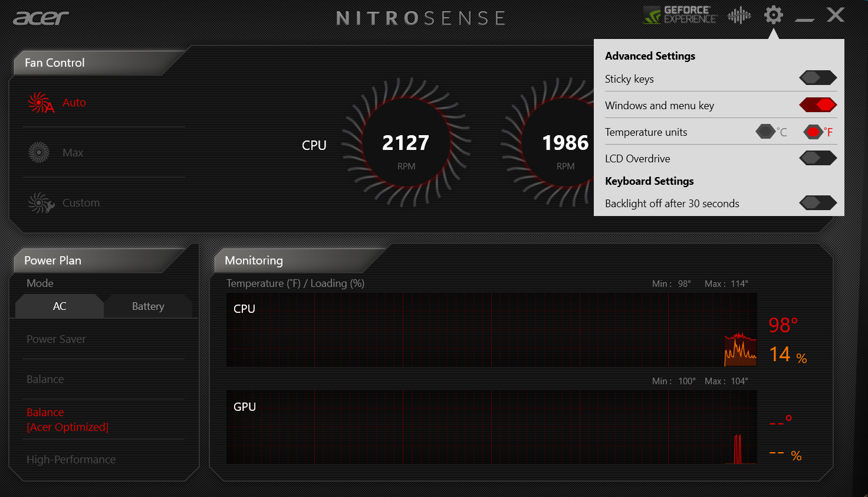Click the second fan 1986 RPM dial
Viewport: 868px width, 497px height.
[548, 142]
